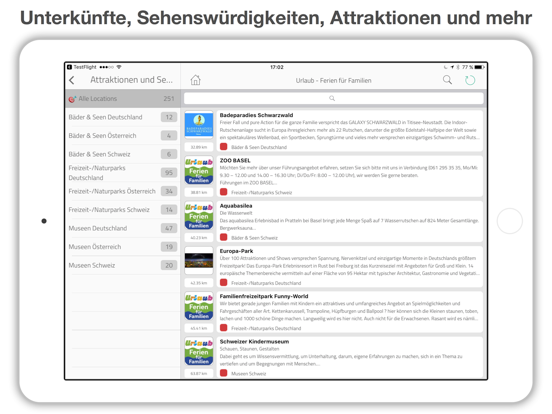This screenshot has height=414, width=552.
Task: Click the 40.23 km distance label
Action: (x=199, y=238)
